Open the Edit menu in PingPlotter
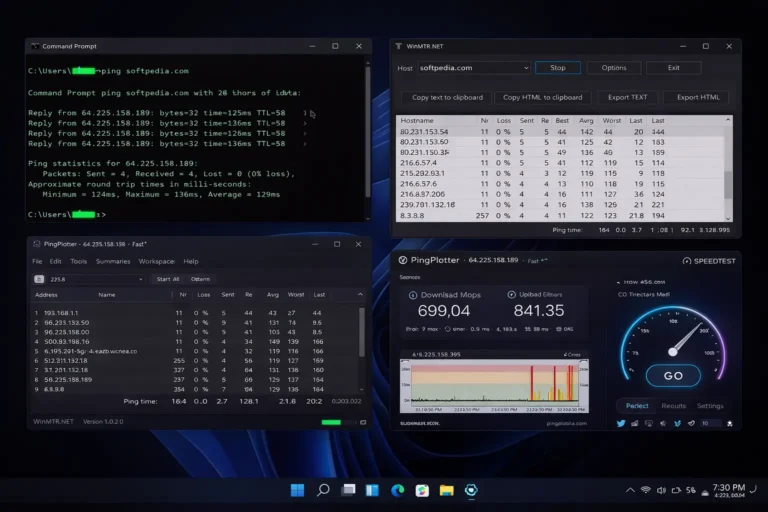768x512 pixels. pyautogui.click(x=55, y=262)
